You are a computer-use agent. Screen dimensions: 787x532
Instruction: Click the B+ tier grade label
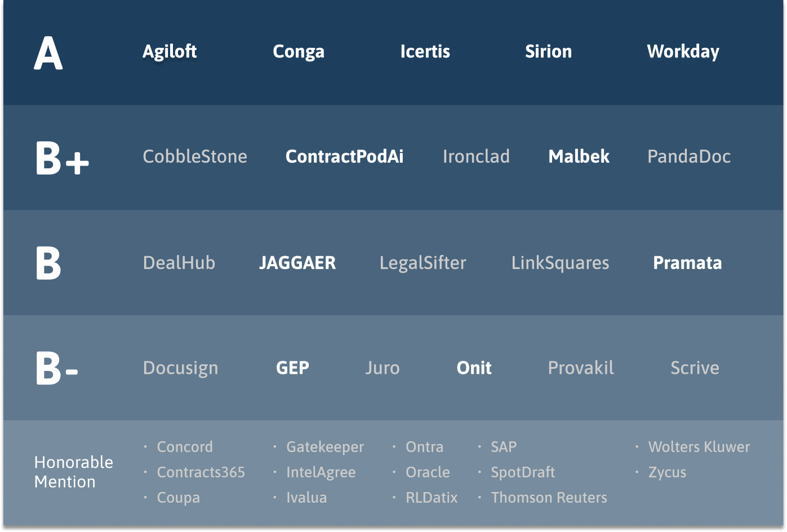[x=62, y=158]
